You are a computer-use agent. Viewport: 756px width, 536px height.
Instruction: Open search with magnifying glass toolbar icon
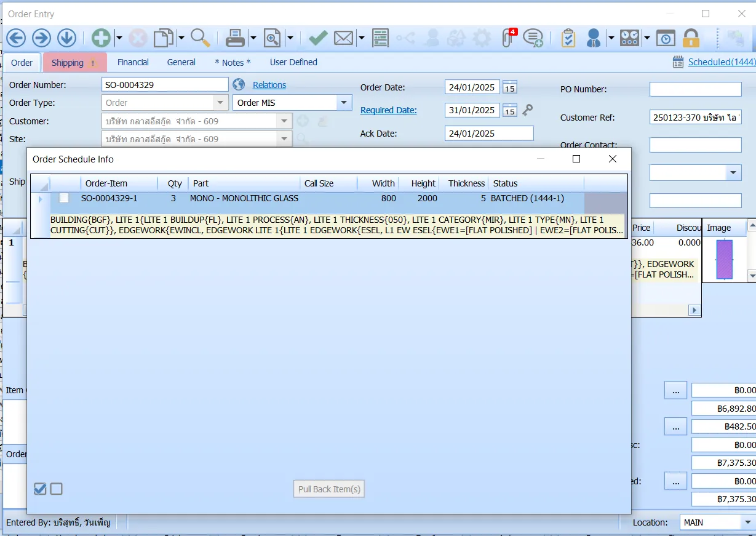tap(200, 38)
